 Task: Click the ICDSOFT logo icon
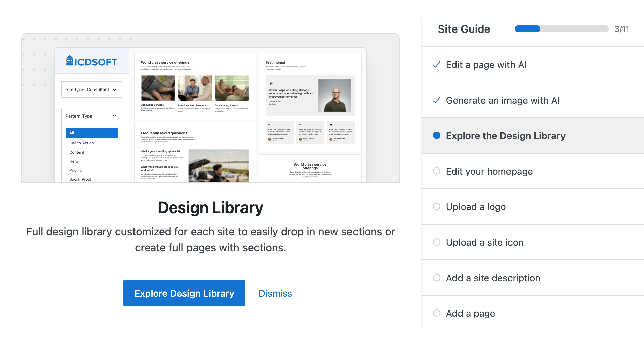pyautogui.click(x=69, y=61)
